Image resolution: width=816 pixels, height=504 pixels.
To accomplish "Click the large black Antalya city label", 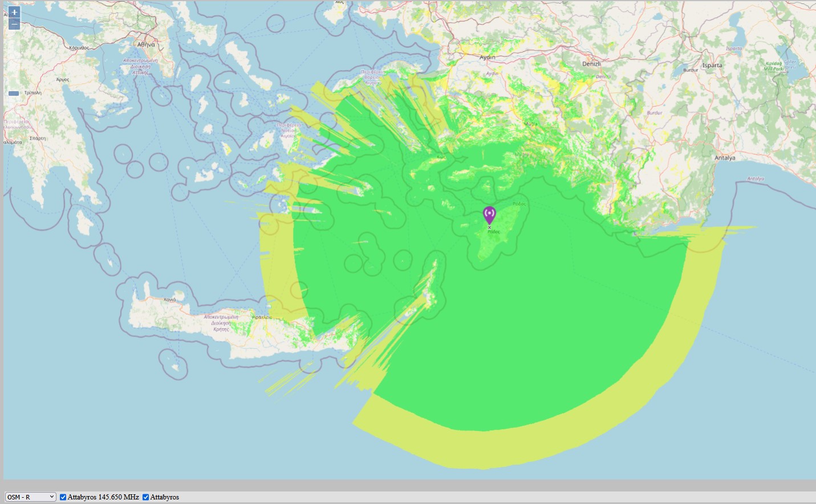I will click(725, 158).
